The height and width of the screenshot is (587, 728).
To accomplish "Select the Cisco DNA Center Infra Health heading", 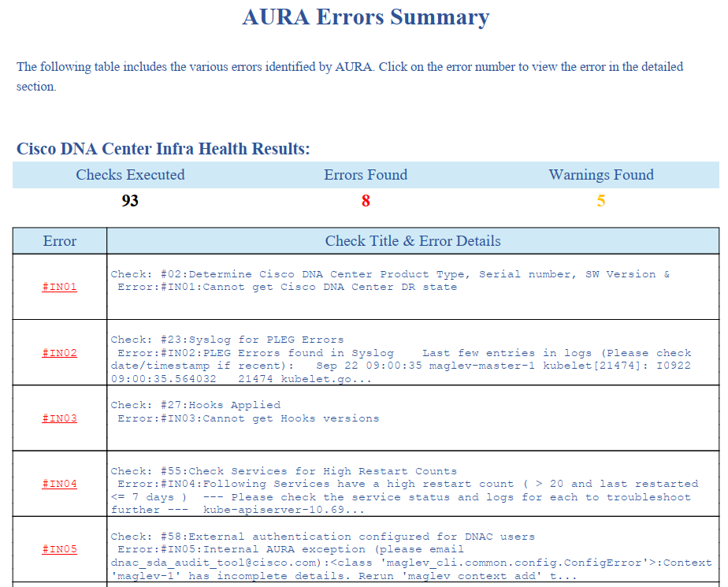I will (x=163, y=148).
